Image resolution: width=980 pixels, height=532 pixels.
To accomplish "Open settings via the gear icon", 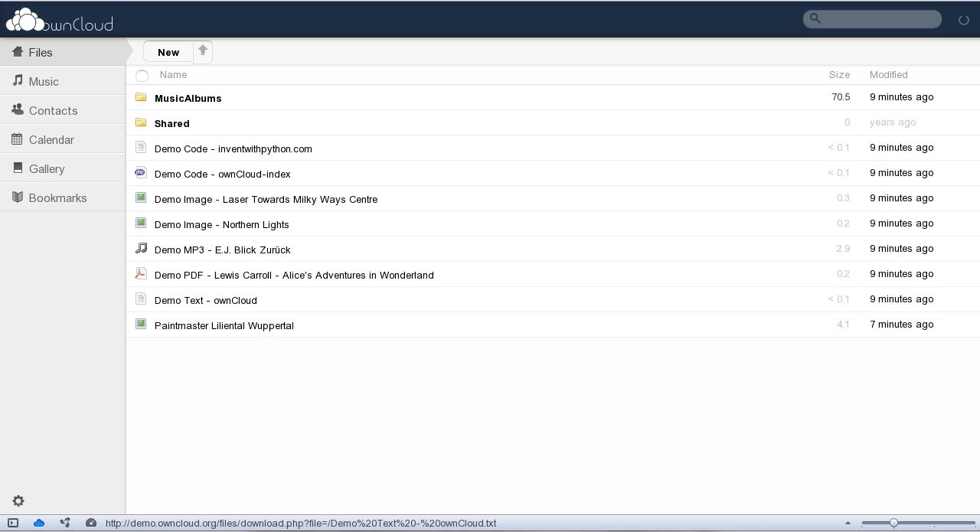I will tap(18, 501).
